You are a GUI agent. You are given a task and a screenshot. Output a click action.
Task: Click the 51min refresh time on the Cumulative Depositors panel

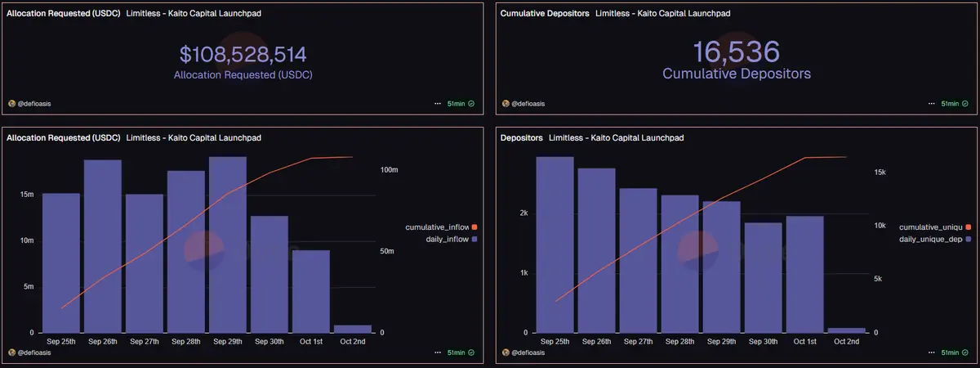951,104
